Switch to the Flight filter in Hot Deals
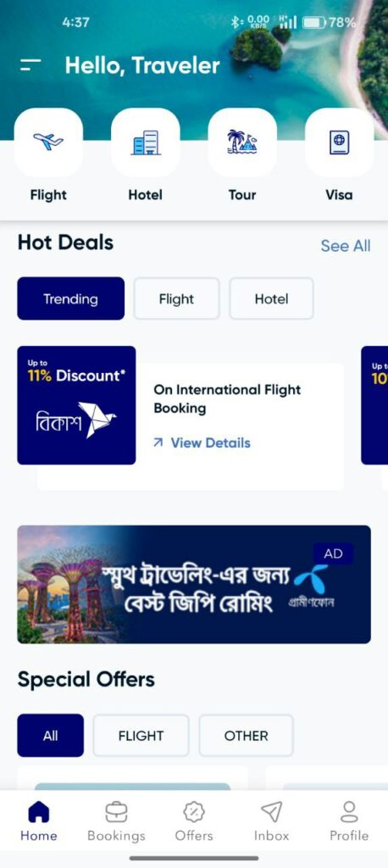 pyautogui.click(x=176, y=299)
